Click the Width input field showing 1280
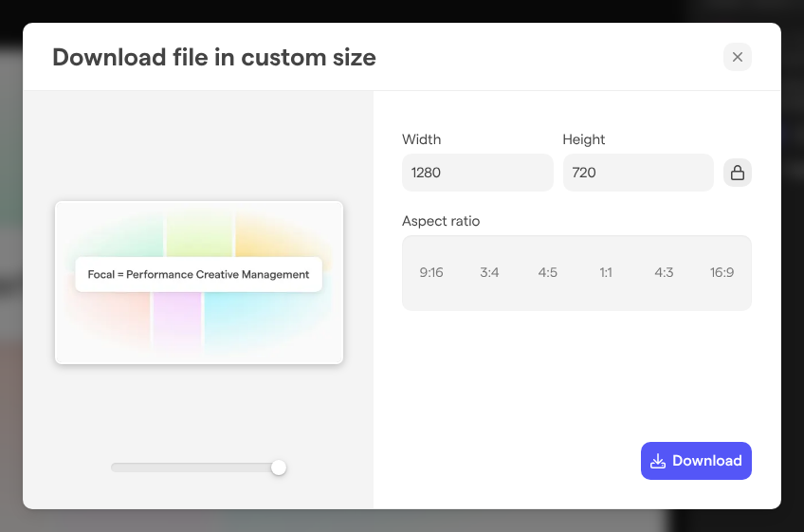This screenshot has width=804, height=532. [x=478, y=173]
